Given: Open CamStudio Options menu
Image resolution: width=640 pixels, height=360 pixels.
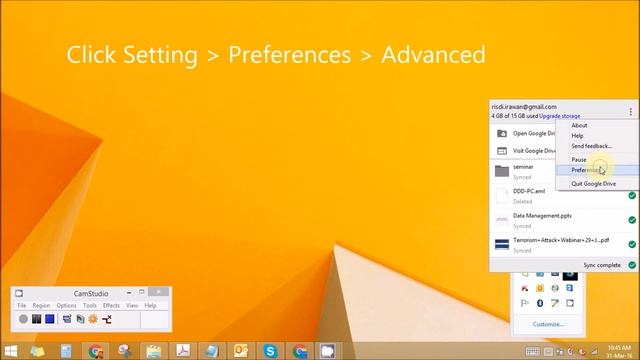Looking at the screenshot, I should (x=66, y=305).
